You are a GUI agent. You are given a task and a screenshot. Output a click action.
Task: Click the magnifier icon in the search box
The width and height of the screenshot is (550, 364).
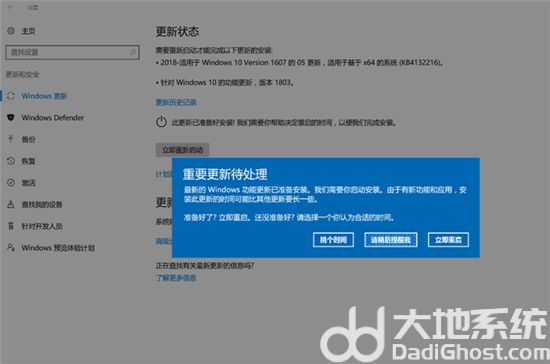point(133,52)
